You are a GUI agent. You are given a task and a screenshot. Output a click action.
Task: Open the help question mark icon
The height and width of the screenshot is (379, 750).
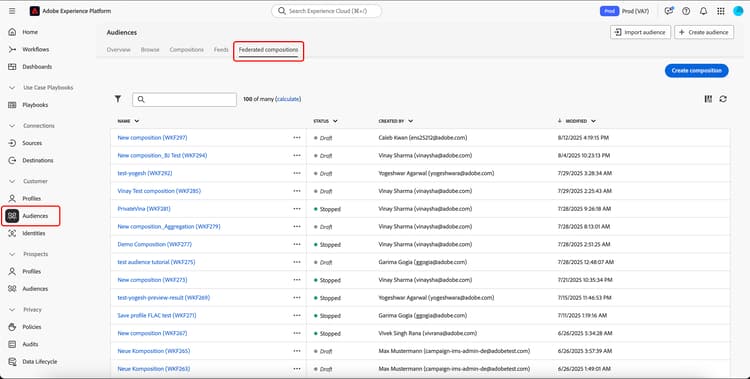click(686, 11)
